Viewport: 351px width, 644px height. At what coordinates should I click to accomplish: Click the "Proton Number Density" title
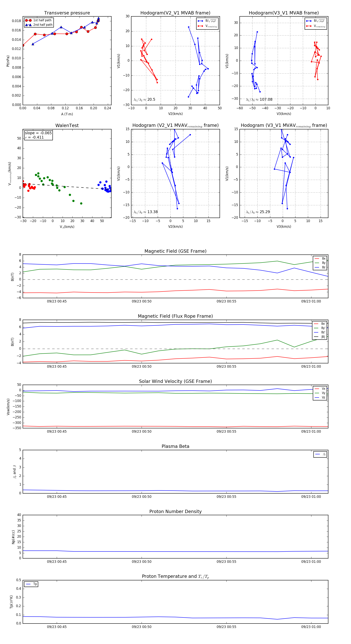tap(175, 511)
